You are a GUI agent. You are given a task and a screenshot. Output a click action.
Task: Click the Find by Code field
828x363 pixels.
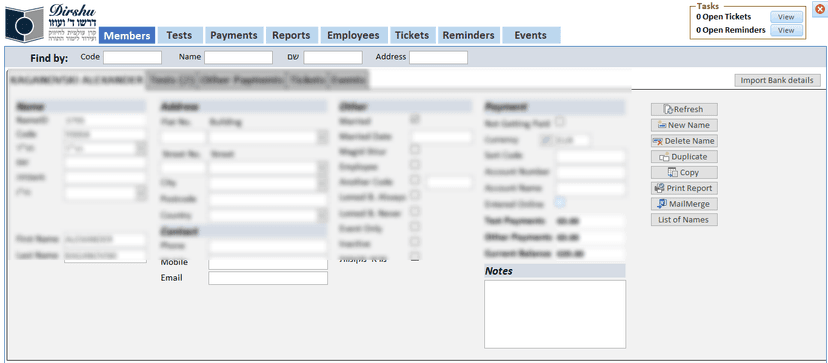pyautogui.click(x=132, y=57)
